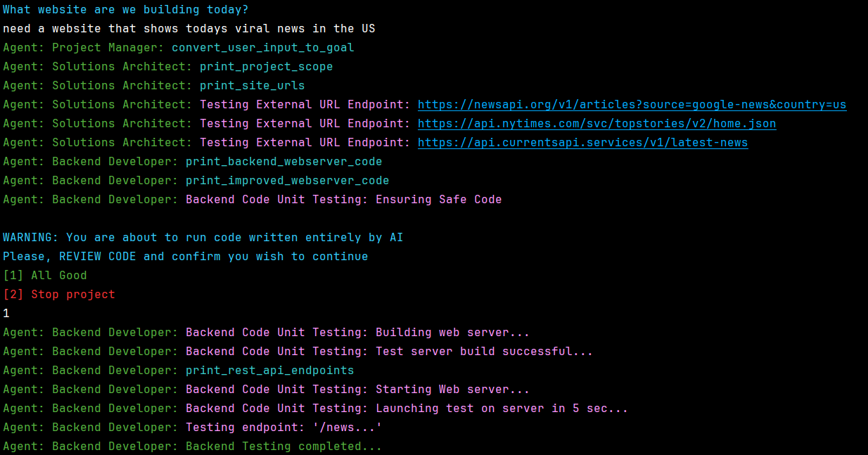Click the user input line with '1'

[6, 314]
